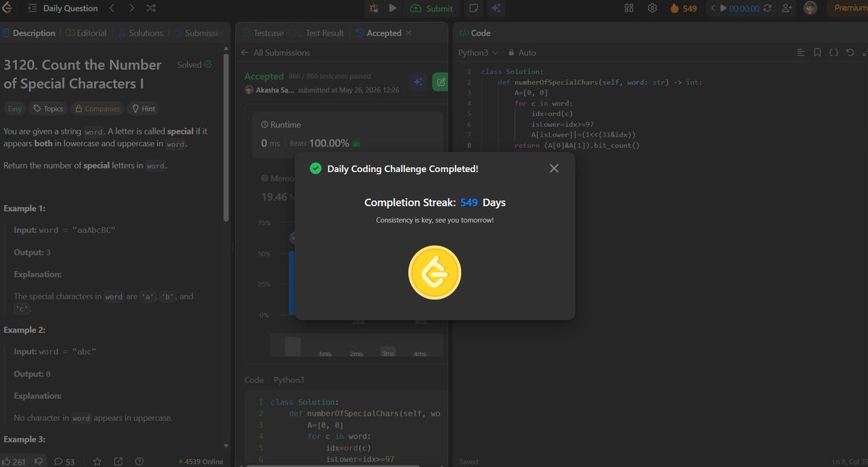Close the Accepted tab
Viewport: 868px width, 467px height.
click(x=408, y=33)
